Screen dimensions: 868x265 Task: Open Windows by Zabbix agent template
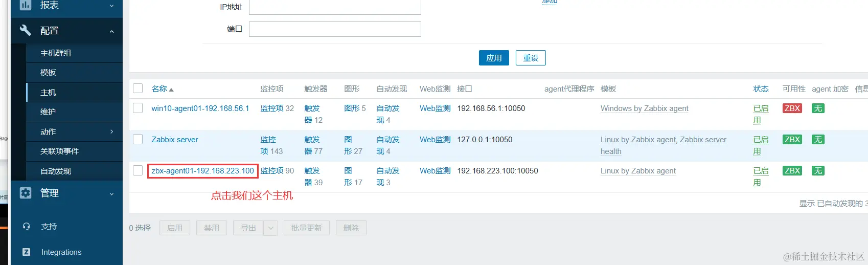pyautogui.click(x=644, y=108)
